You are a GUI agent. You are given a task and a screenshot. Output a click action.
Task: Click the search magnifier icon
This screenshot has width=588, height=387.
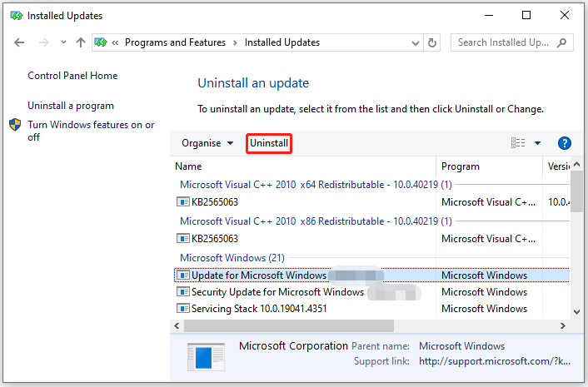[x=561, y=42]
